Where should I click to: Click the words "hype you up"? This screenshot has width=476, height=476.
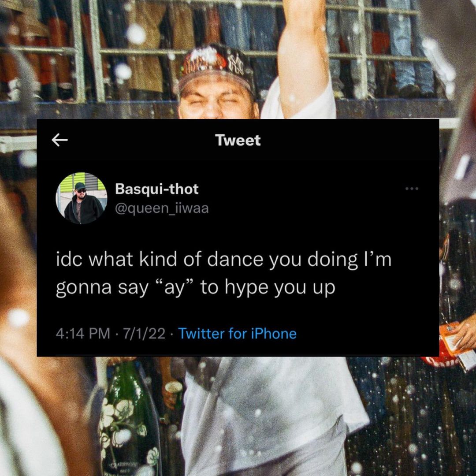tap(279, 287)
